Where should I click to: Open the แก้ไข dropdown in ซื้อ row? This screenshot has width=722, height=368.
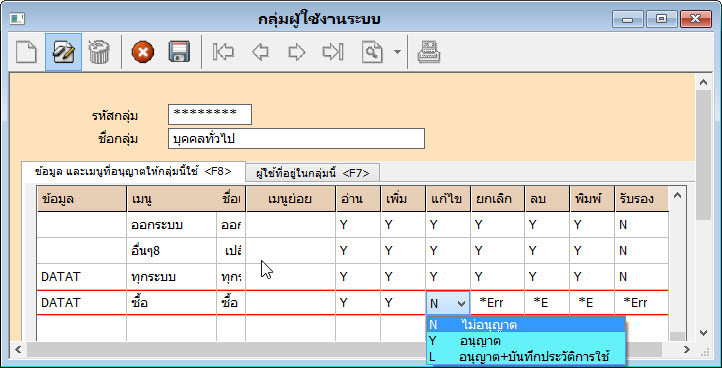461,304
